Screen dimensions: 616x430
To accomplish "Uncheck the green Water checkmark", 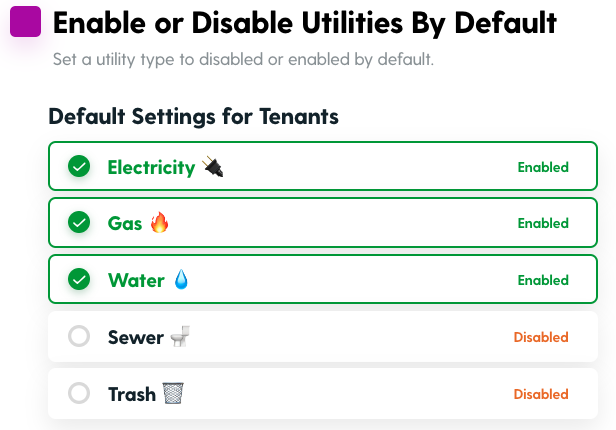I will (x=79, y=279).
